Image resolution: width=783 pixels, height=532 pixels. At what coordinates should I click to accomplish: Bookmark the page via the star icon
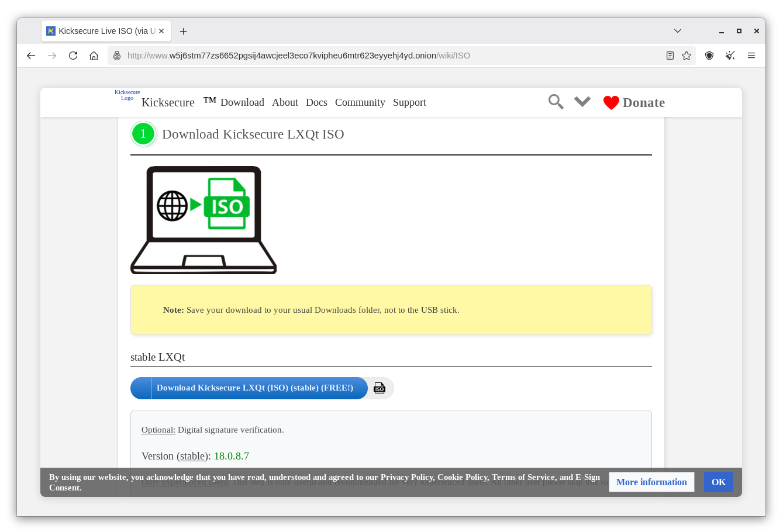click(687, 55)
